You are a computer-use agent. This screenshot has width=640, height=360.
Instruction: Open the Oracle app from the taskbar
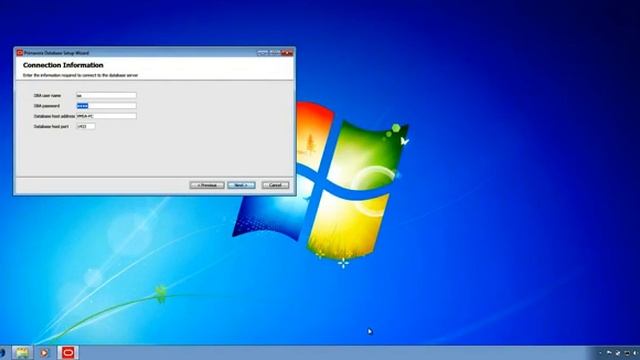point(68,353)
